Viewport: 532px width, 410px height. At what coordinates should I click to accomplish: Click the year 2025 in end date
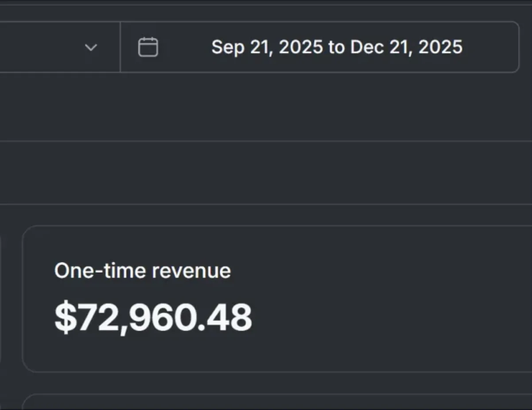pos(440,47)
